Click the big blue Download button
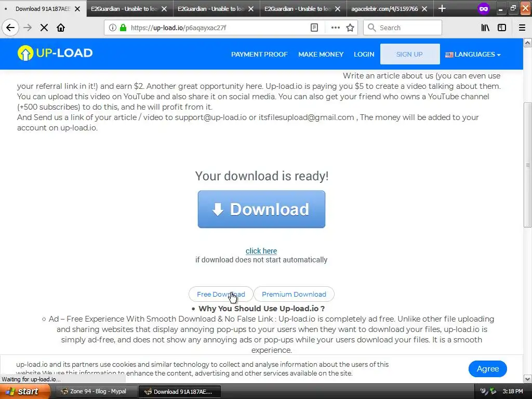 pos(262,209)
